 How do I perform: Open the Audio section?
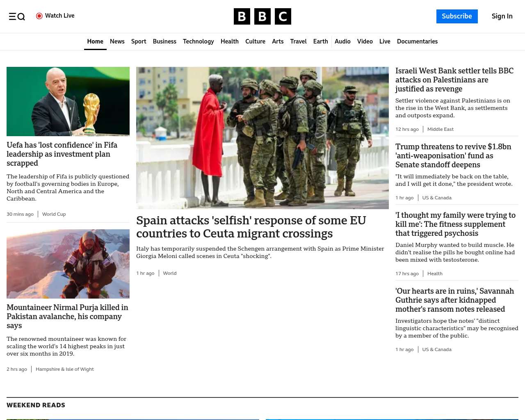tap(342, 41)
